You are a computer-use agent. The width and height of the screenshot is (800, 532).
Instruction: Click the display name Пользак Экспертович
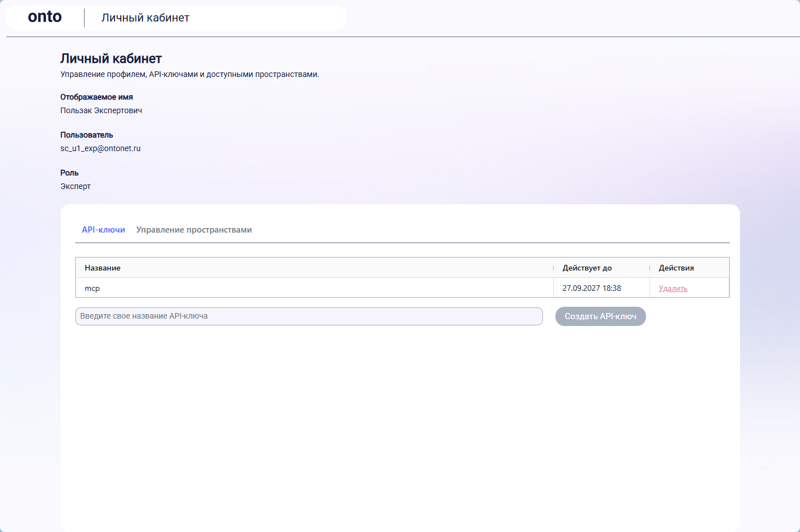click(x=101, y=110)
